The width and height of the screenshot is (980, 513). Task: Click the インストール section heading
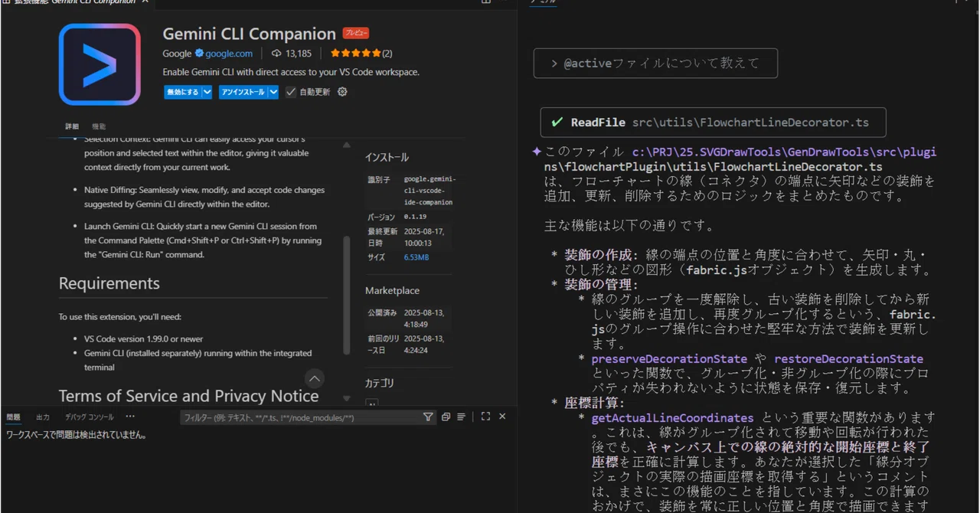coord(387,157)
